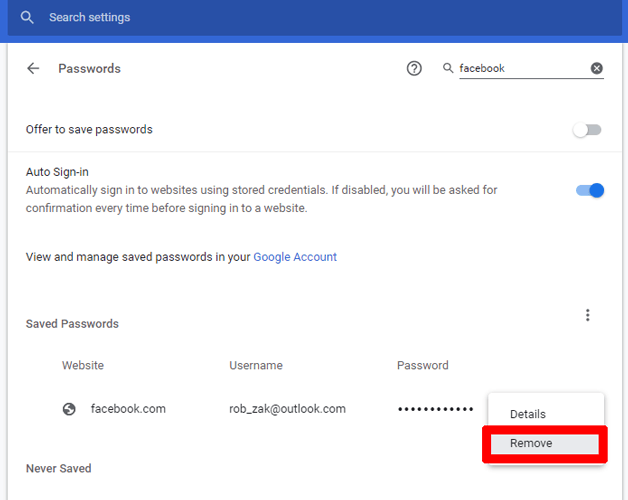
Task: Open the Google Account link
Action: point(295,257)
